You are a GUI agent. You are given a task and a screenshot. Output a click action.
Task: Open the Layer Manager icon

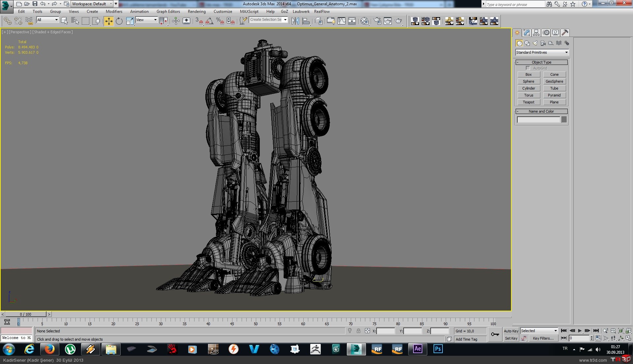318,21
